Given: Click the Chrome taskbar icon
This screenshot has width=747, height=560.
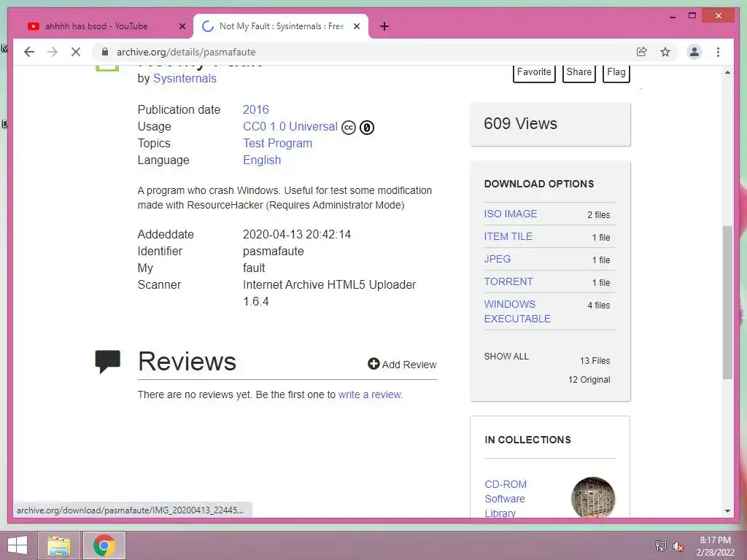Looking at the screenshot, I should click(104, 545).
